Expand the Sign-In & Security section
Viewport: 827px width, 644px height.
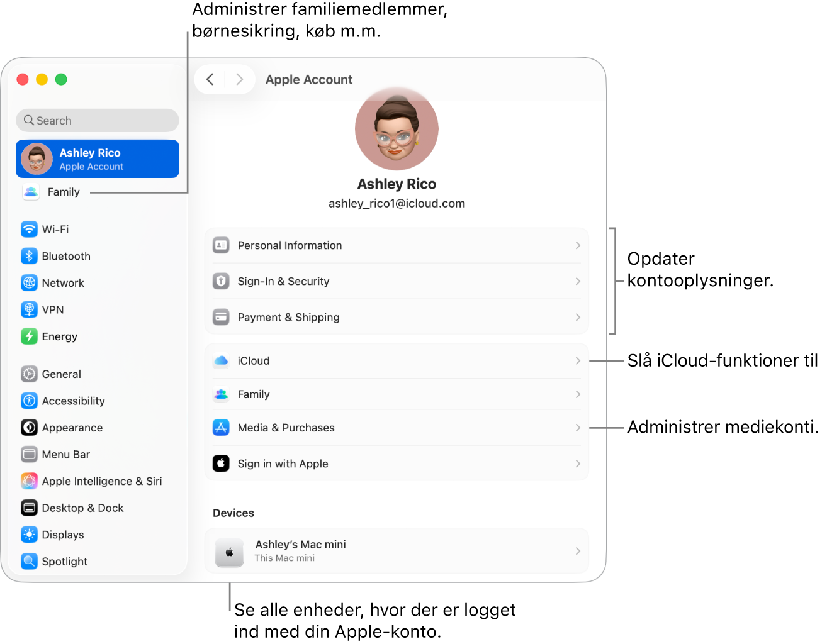pos(397,281)
